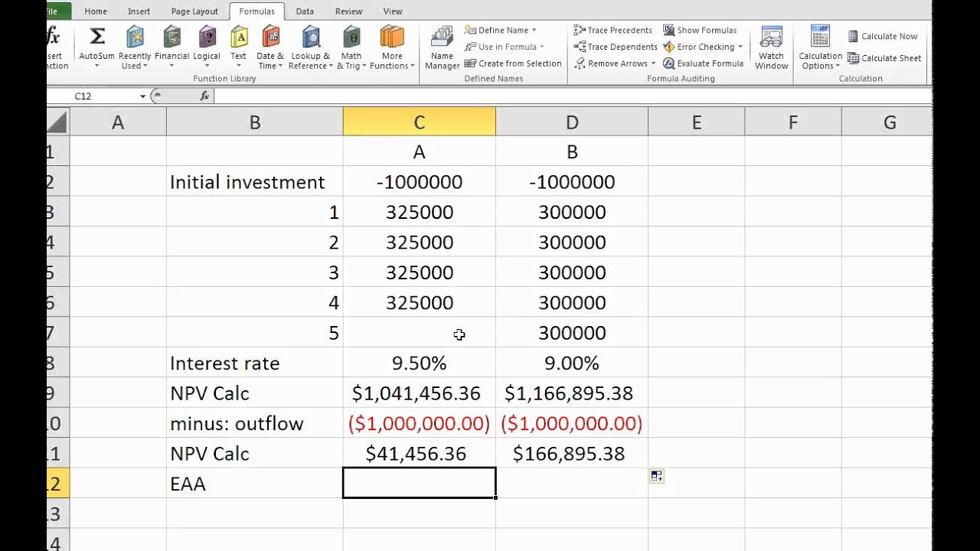Select the minus: outflow cell
The height and width of the screenshot is (551, 980).
tap(254, 423)
